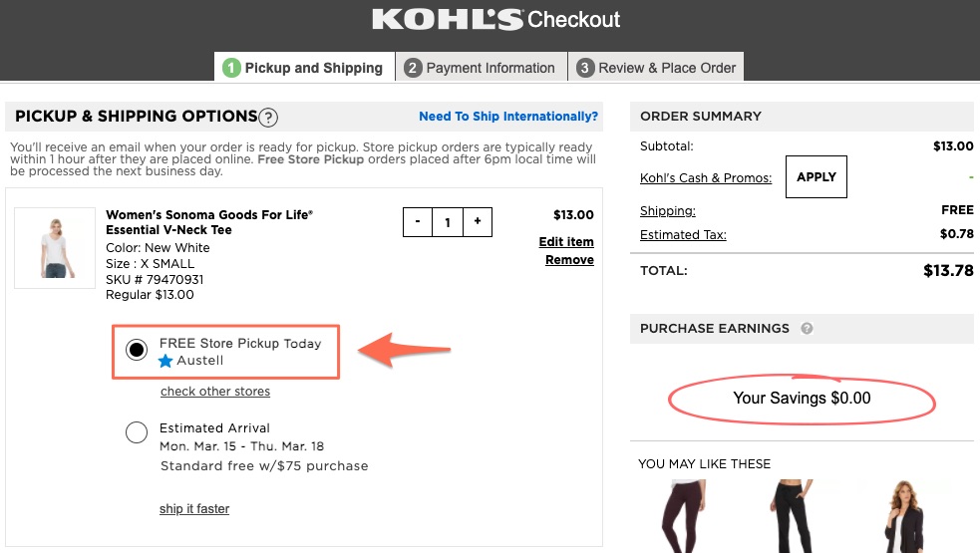Decrease item quantity with minus button

coord(418,221)
